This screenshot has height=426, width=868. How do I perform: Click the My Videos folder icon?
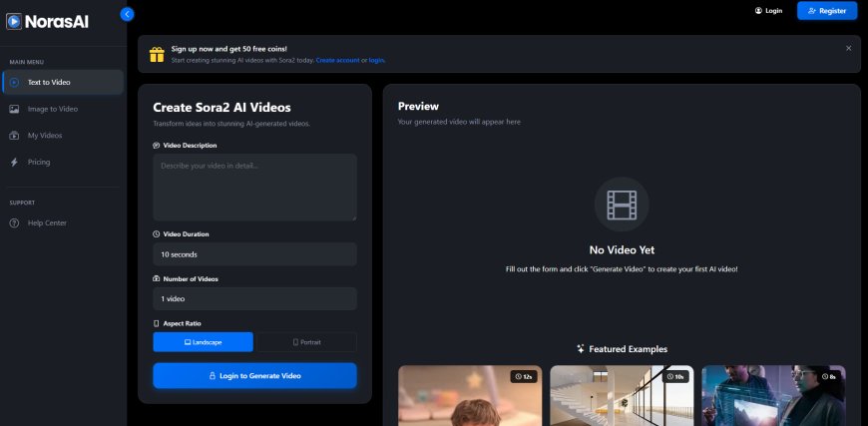(14, 136)
